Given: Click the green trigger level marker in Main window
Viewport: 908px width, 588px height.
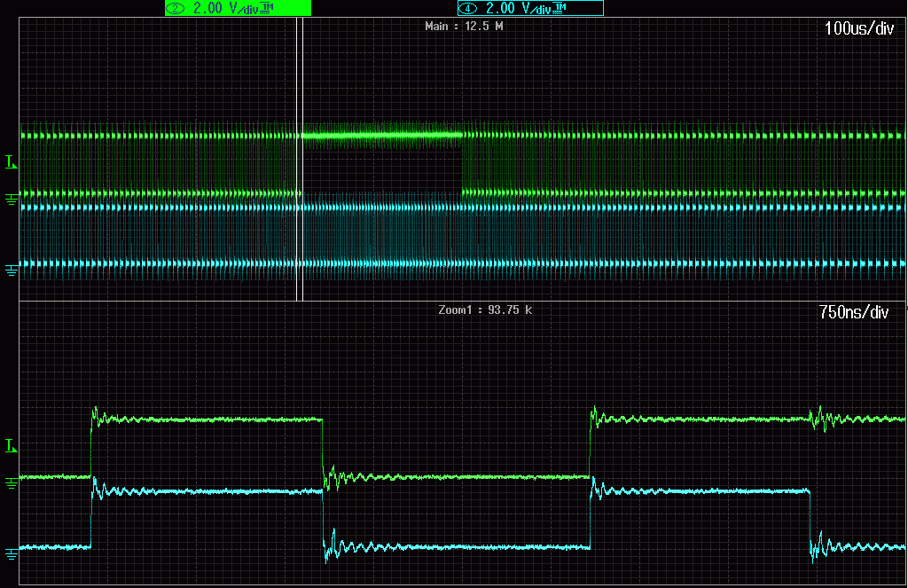Looking at the screenshot, I should click(x=11, y=162).
